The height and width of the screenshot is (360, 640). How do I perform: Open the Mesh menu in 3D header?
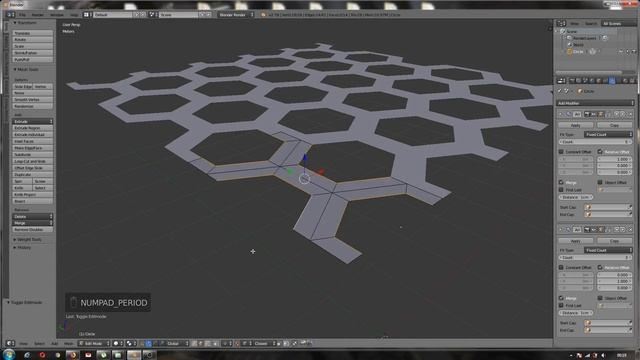click(69, 344)
